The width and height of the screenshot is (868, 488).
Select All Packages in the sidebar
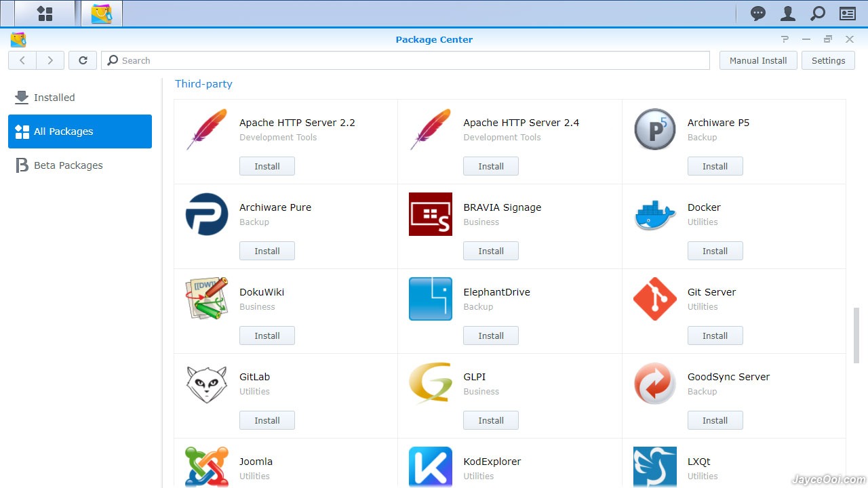pos(80,131)
